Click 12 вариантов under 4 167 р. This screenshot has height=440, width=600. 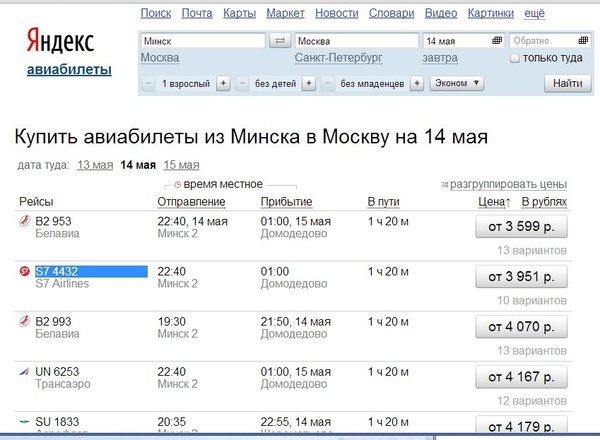532,401
